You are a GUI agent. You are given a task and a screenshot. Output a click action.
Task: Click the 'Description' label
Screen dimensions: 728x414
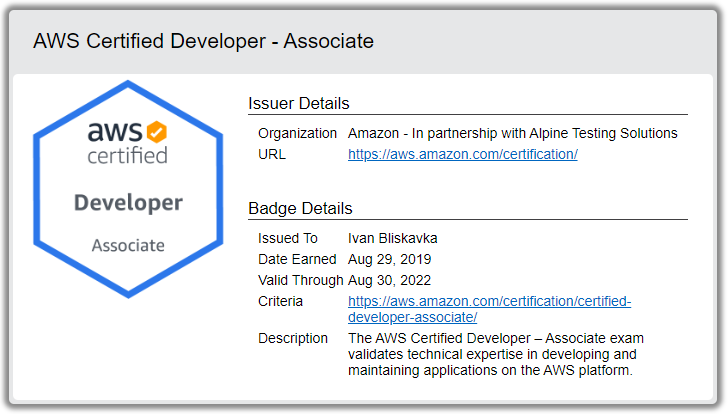(293, 338)
